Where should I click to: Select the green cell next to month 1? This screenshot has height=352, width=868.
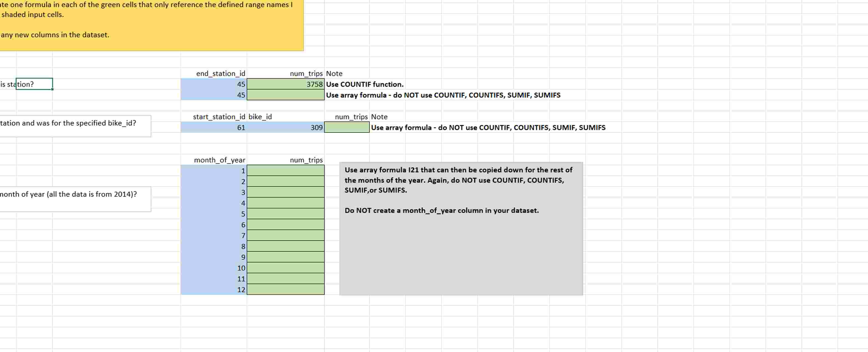pyautogui.click(x=285, y=170)
